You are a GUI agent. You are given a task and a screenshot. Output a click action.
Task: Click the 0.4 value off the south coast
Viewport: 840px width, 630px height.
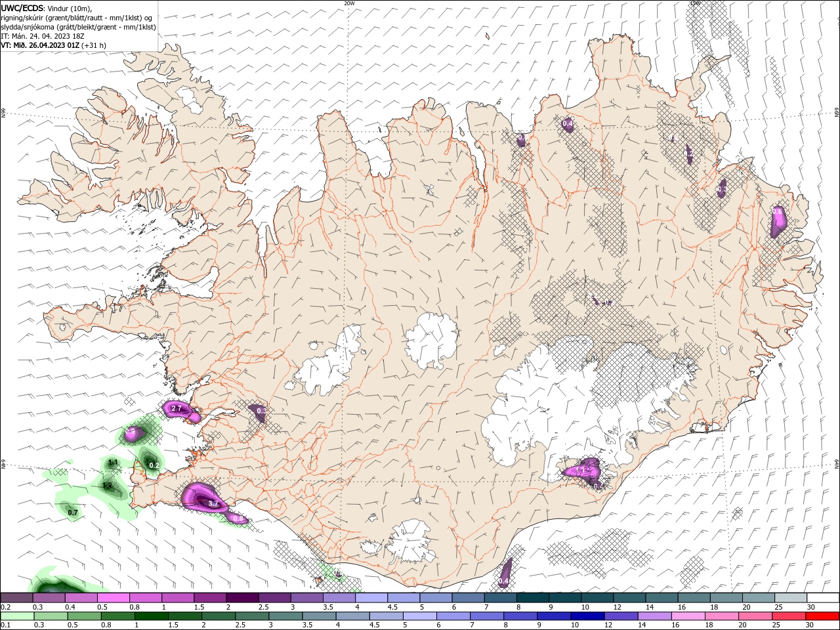coord(503,581)
